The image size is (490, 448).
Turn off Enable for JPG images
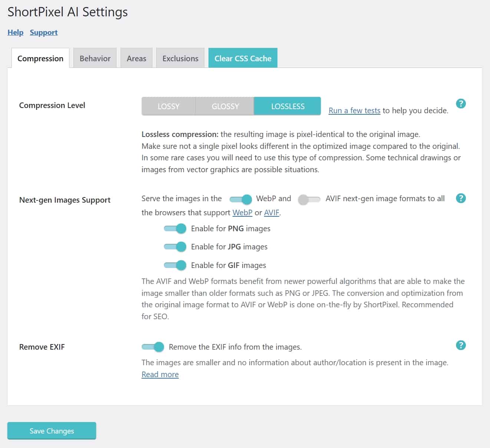175,246
